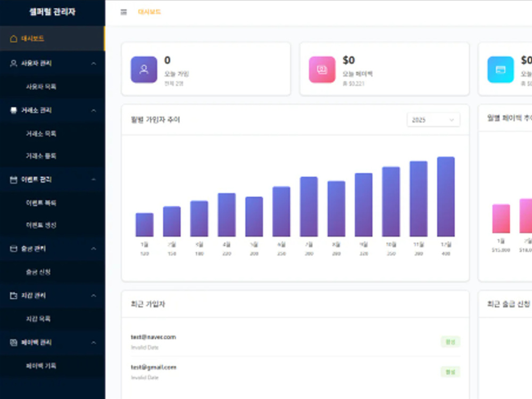Screen dimensions: 532x399
Task: Click the 11월 bar in signup chart
Action: pos(418,199)
